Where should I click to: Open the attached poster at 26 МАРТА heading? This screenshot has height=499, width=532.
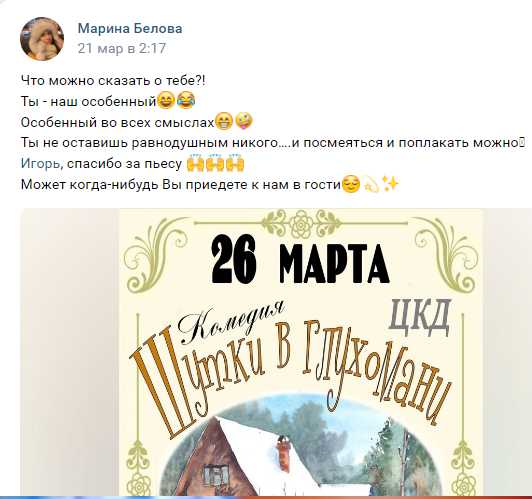coord(300,260)
